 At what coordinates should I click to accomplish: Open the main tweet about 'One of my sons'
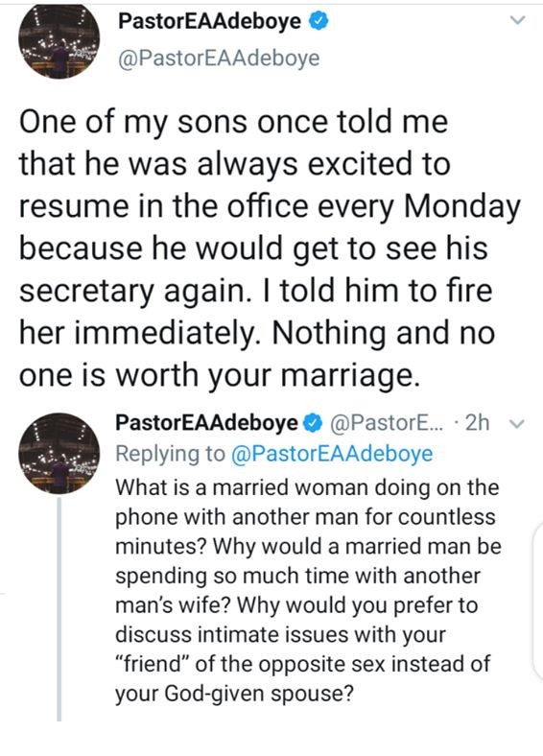point(270,248)
